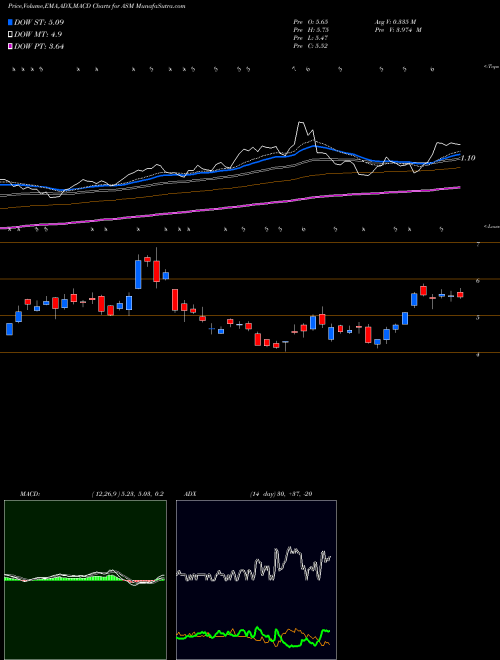500x660 pixels.
Task: Click the 'MACD:' panel heading
Action: [30, 494]
